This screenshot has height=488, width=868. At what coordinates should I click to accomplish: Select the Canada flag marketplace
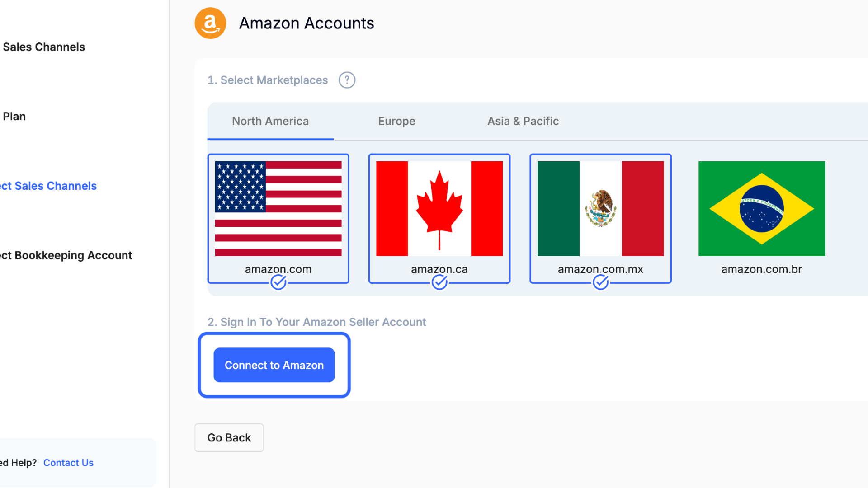(439, 208)
